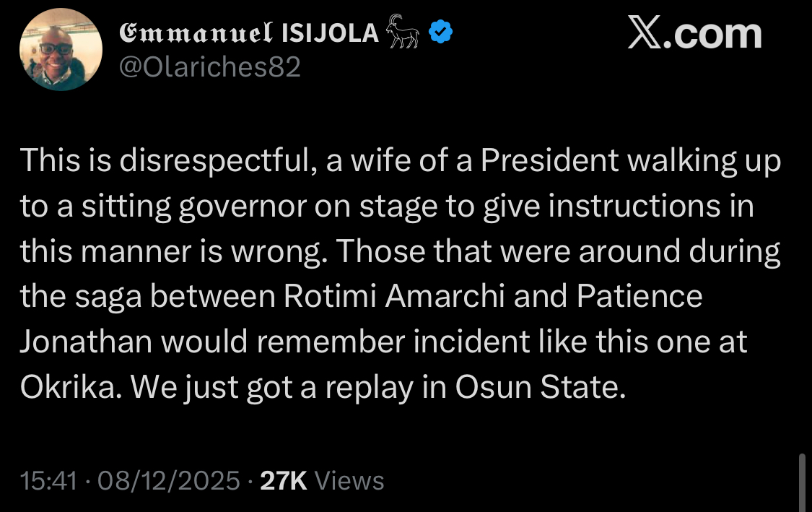Select the 27K views counter
This screenshot has height=512, width=812.
283,480
